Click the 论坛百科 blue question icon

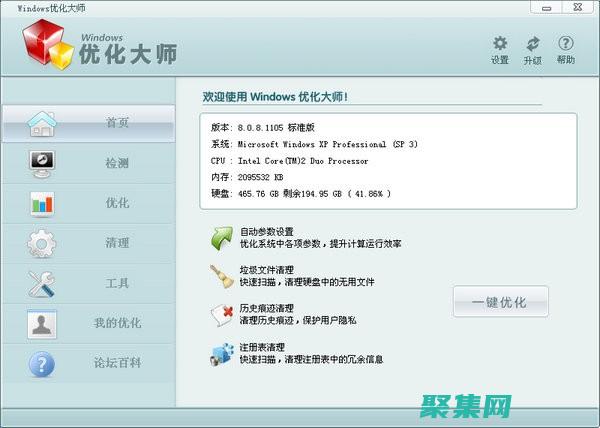coord(42,364)
